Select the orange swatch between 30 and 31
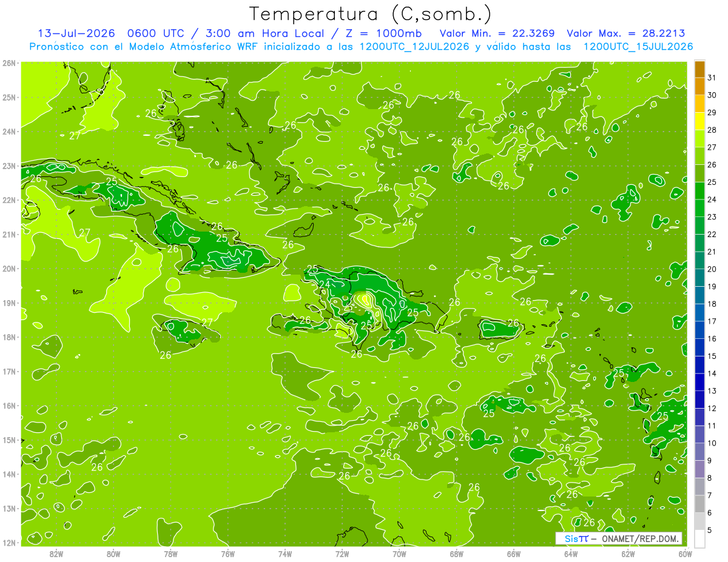Screen dimensions: 728x562 pyautogui.click(x=699, y=86)
